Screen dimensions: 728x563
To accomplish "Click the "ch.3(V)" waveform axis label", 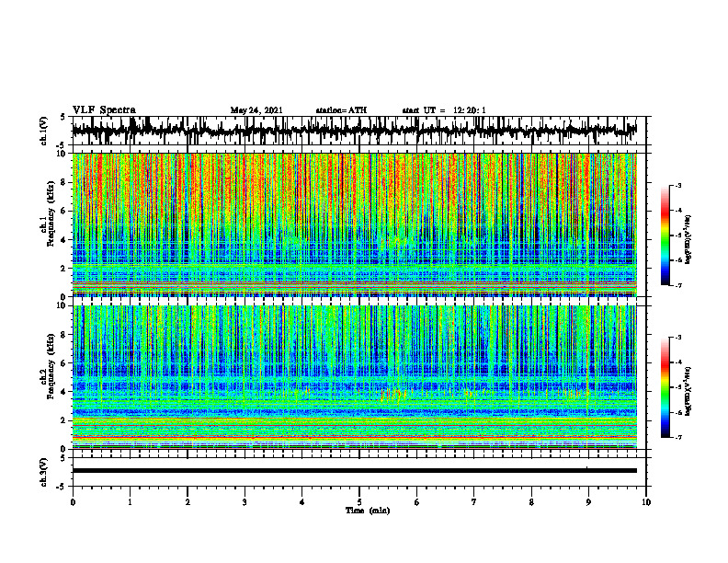I will coord(44,472).
